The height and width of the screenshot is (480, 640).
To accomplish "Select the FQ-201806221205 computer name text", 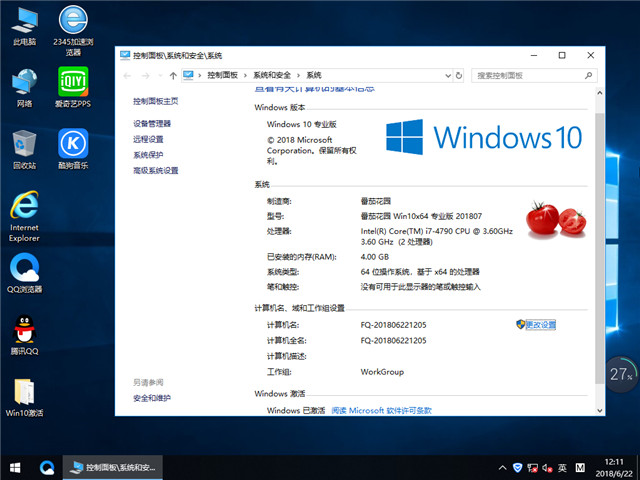I will click(x=393, y=325).
